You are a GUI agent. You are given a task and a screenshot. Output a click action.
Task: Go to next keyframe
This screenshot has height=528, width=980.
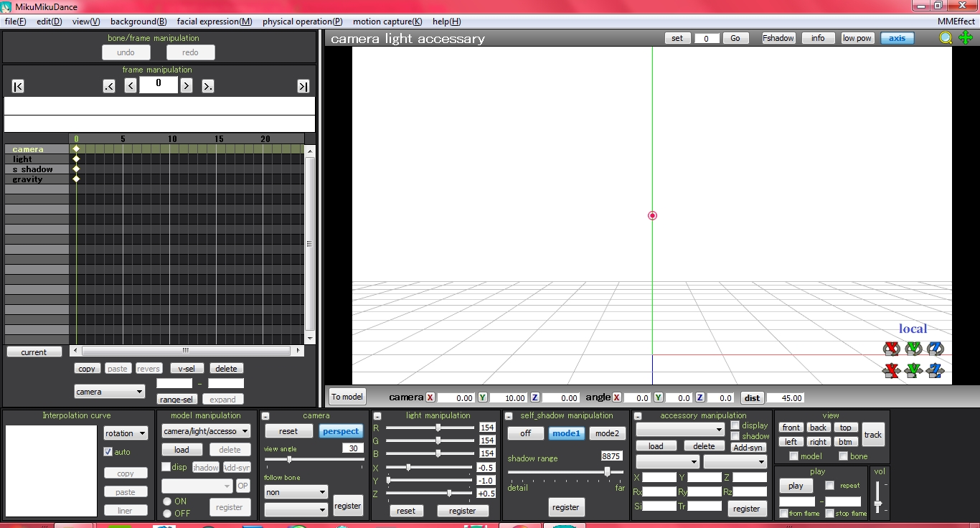[208, 86]
